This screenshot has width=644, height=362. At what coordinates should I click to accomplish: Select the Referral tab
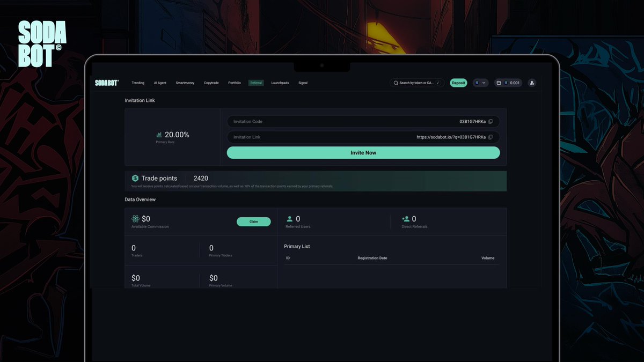pyautogui.click(x=256, y=83)
